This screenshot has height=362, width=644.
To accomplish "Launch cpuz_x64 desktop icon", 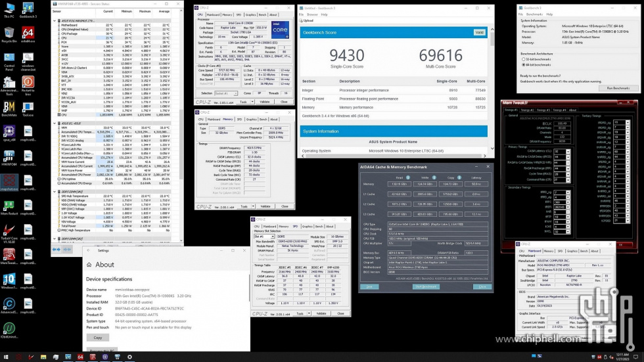I will tap(9, 134).
